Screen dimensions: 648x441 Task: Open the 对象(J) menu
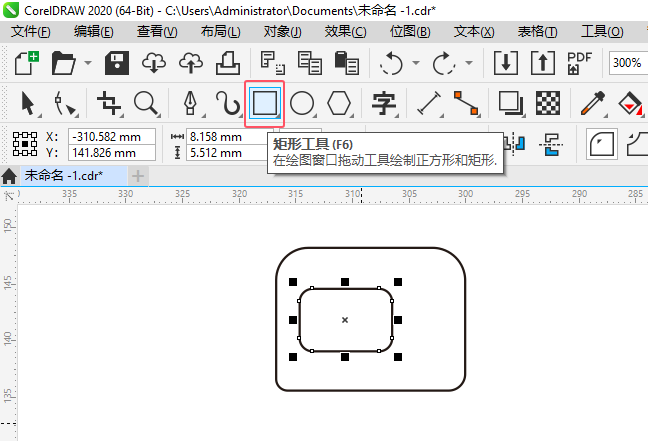283,32
